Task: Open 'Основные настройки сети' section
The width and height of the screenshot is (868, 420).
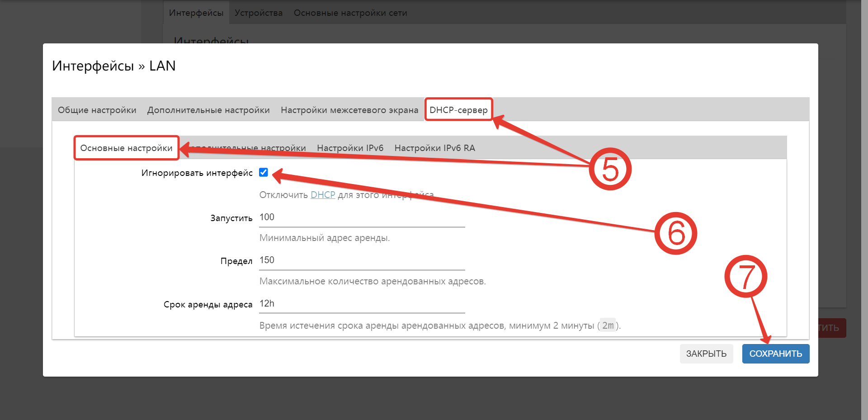Action: 350,13
